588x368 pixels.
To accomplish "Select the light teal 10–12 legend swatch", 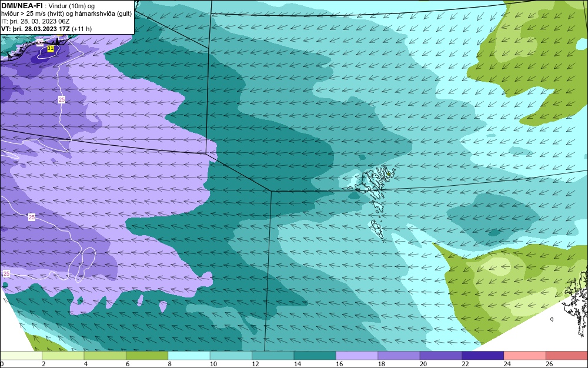I will 231,356.
